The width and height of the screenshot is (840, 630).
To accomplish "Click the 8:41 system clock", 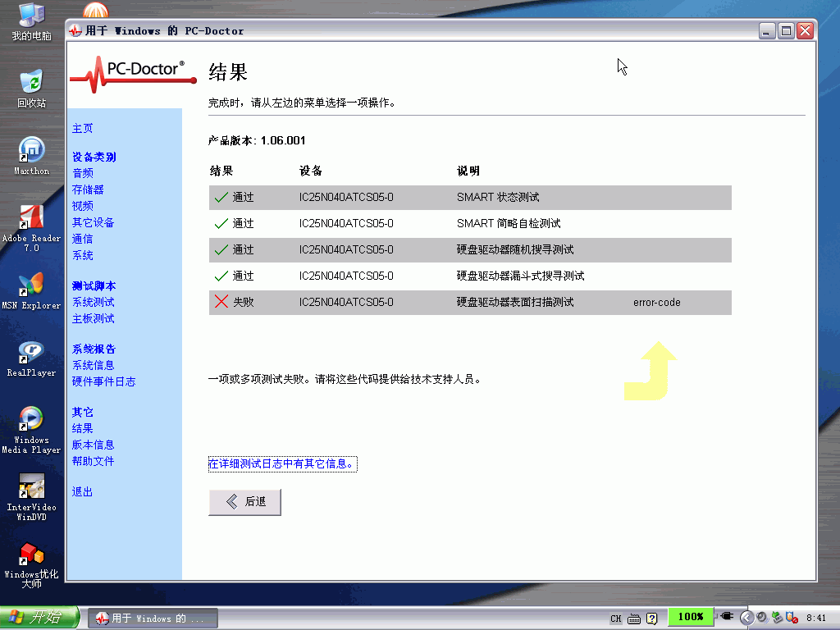I will [816, 619].
